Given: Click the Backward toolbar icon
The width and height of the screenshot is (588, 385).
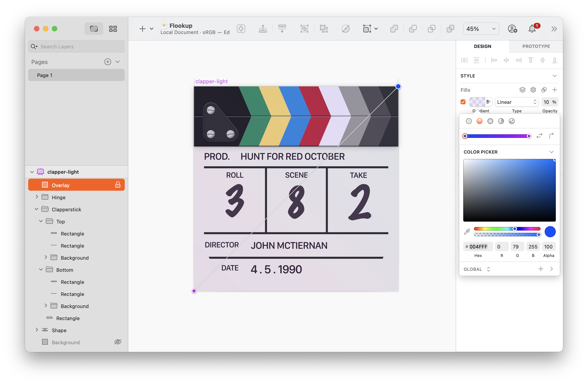Looking at the screenshot, I should (282, 29).
